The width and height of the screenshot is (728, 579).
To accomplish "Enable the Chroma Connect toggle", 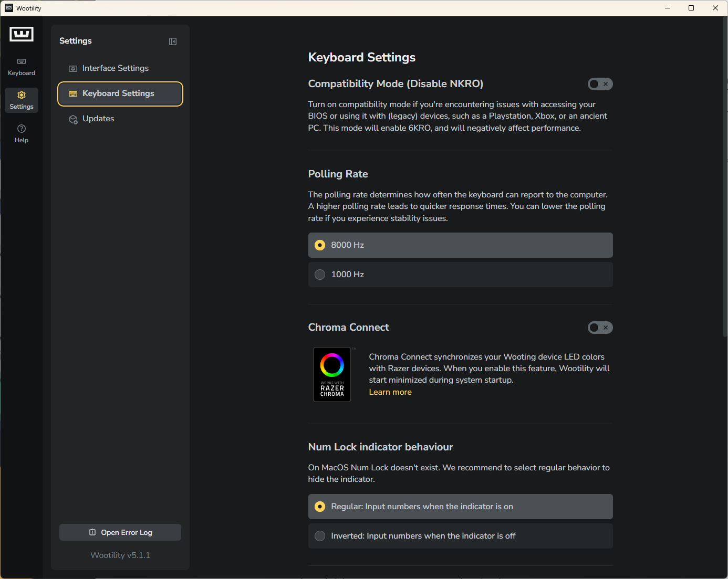I will point(600,328).
